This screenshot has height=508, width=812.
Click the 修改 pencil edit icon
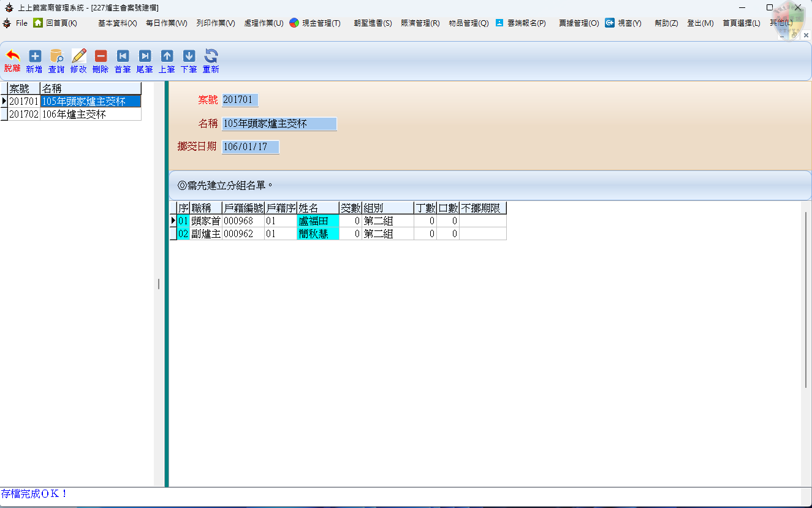point(78,56)
